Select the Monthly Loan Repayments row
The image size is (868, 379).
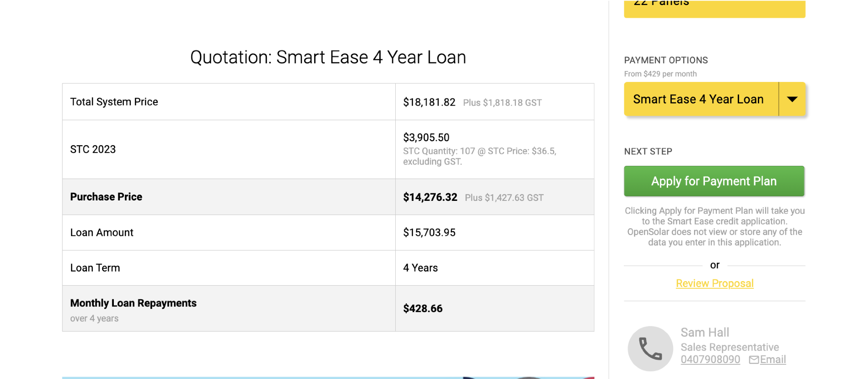(x=133, y=303)
